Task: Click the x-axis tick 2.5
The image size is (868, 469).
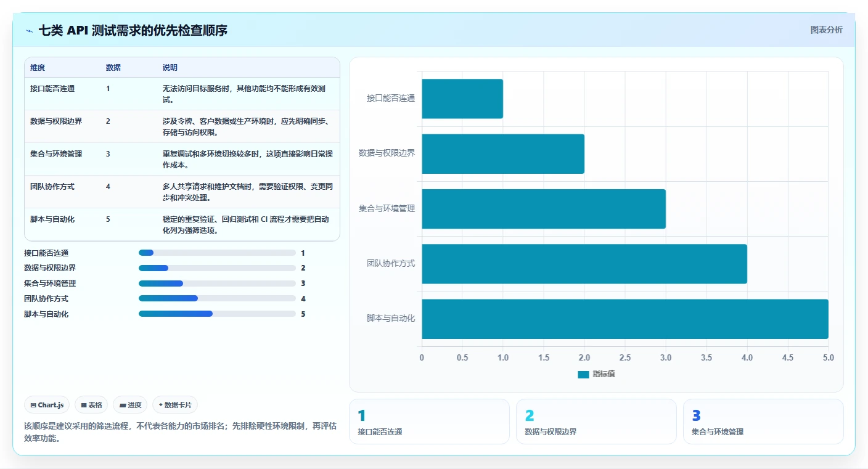Action: (x=625, y=358)
